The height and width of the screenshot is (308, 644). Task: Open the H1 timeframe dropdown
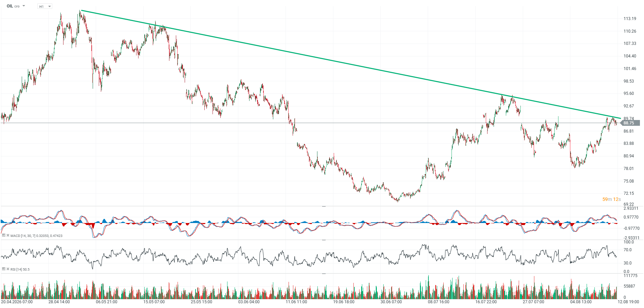(x=44, y=6)
